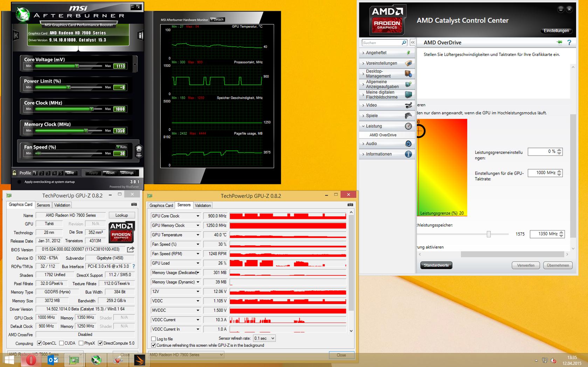Expand the Core Voltage options arrow in Afterburner

(x=135, y=65)
